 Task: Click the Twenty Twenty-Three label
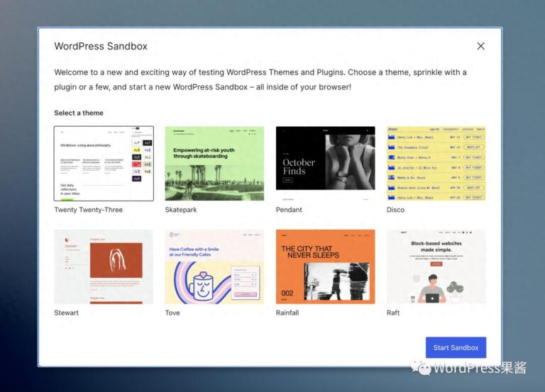pyautogui.click(x=88, y=210)
